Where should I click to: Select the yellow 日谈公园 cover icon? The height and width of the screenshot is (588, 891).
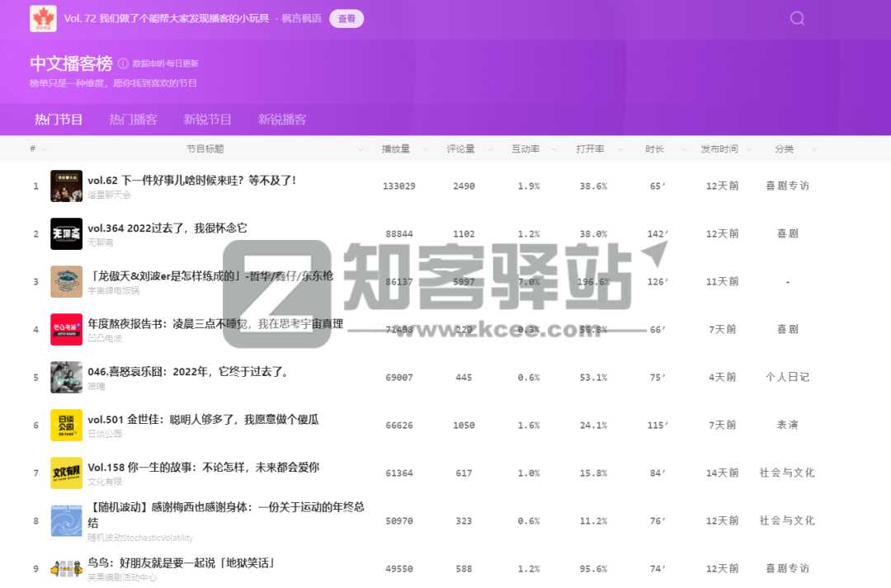click(66, 425)
